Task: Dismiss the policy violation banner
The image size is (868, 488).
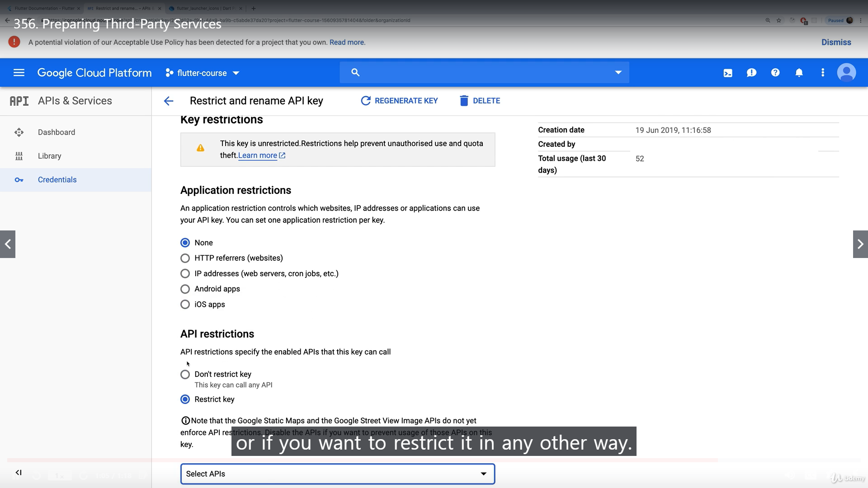Action: point(836,42)
